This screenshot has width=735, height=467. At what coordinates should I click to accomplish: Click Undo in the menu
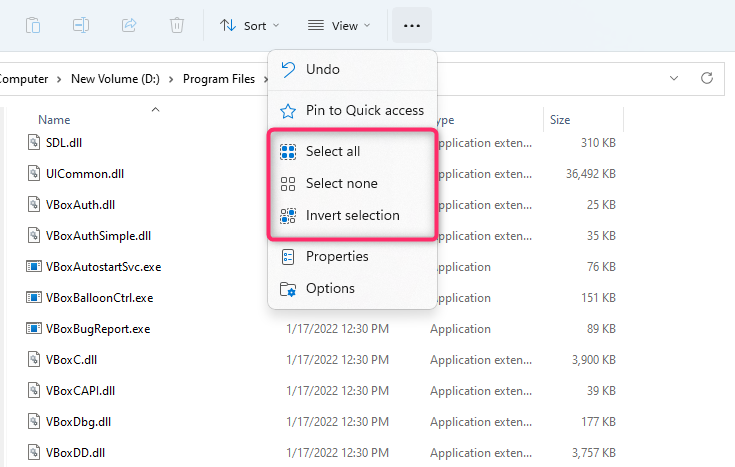tap(322, 69)
